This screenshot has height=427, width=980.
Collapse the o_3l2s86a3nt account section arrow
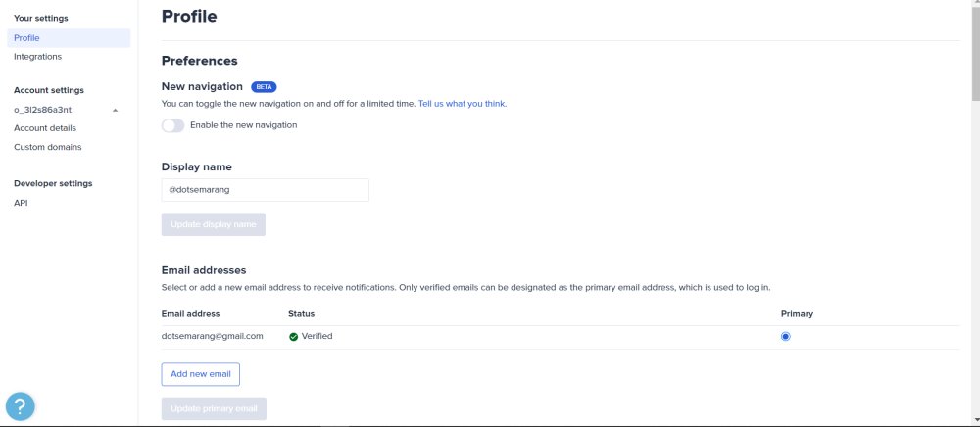pyautogui.click(x=116, y=110)
